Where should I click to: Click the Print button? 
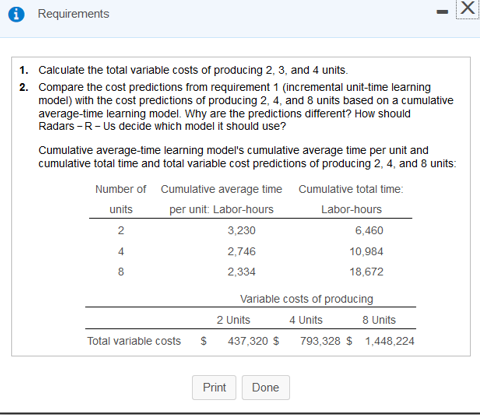pos(214,387)
